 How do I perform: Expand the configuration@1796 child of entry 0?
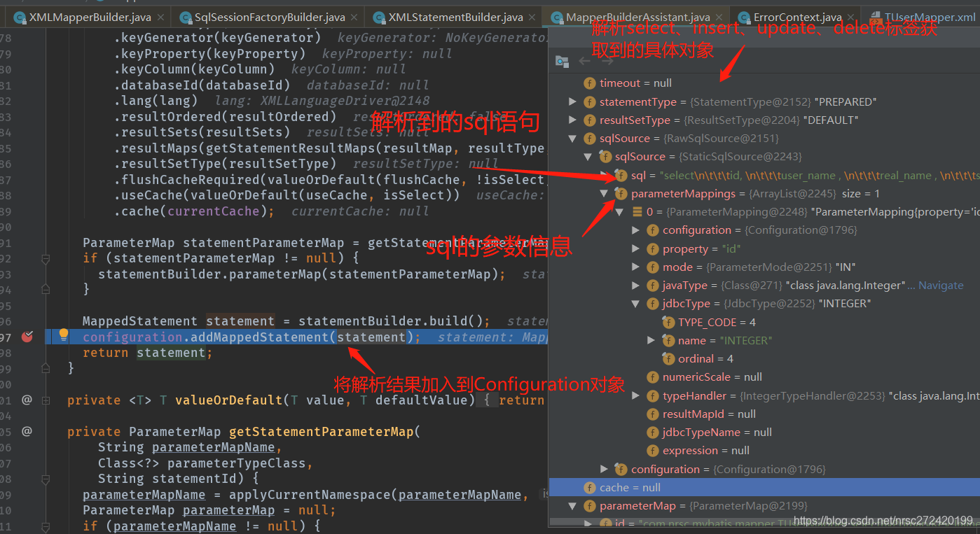(636, 230)
